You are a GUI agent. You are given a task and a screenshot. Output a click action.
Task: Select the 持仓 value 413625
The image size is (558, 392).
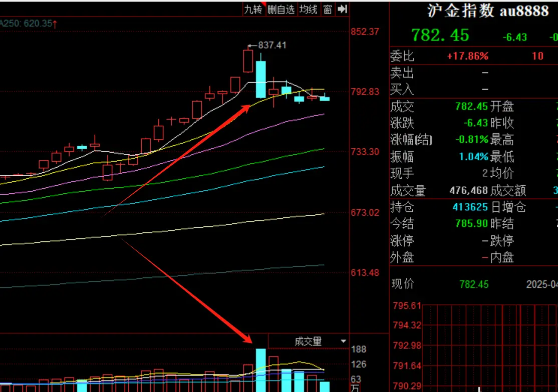pos(470,207)
